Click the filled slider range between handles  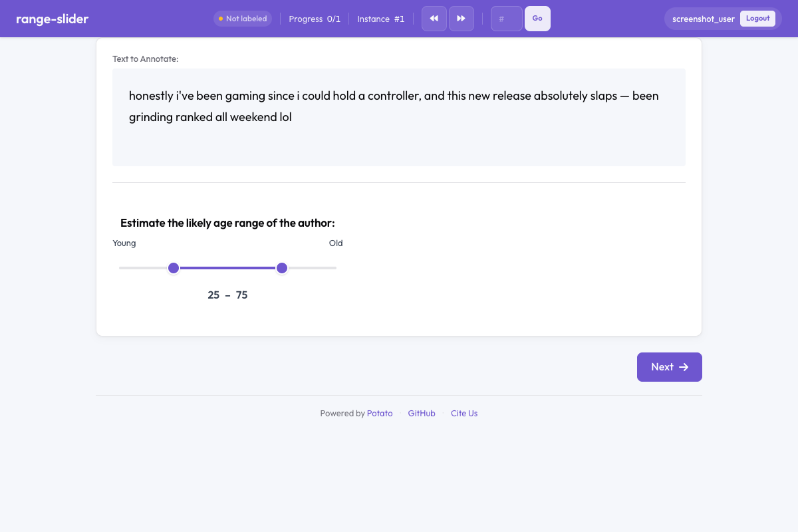coord(227,268)
